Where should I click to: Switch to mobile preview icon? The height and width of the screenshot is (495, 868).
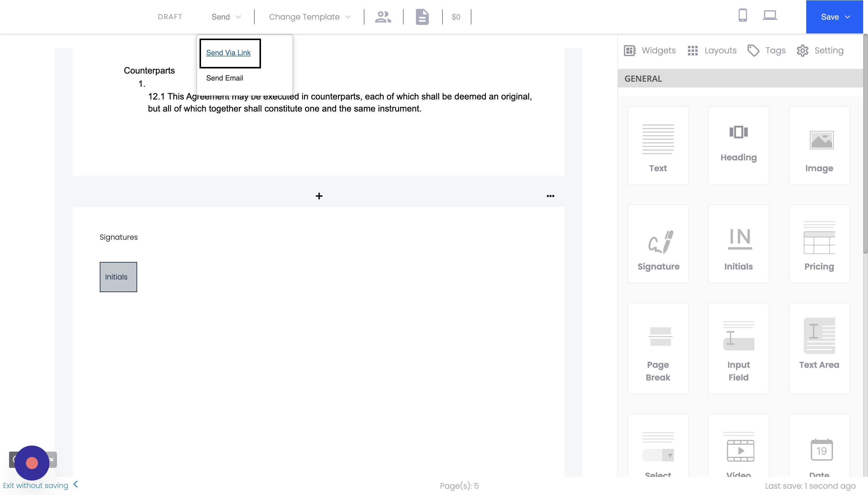coord(743,15)
